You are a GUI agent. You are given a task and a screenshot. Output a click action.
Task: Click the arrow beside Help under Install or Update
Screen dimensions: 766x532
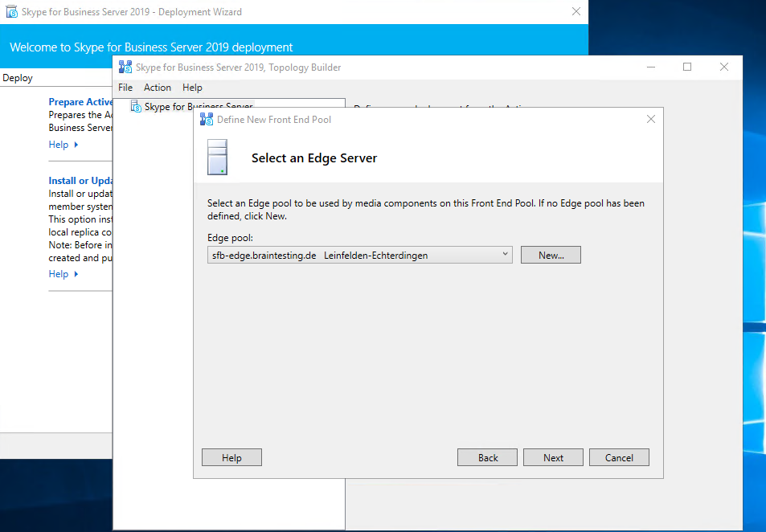(76, 274)
